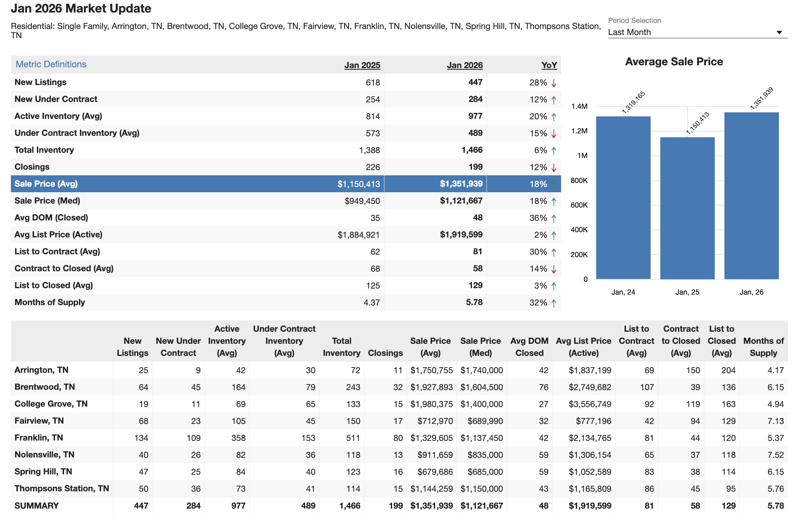Click the YoY column header
The image size is (793, 532).
549,65
